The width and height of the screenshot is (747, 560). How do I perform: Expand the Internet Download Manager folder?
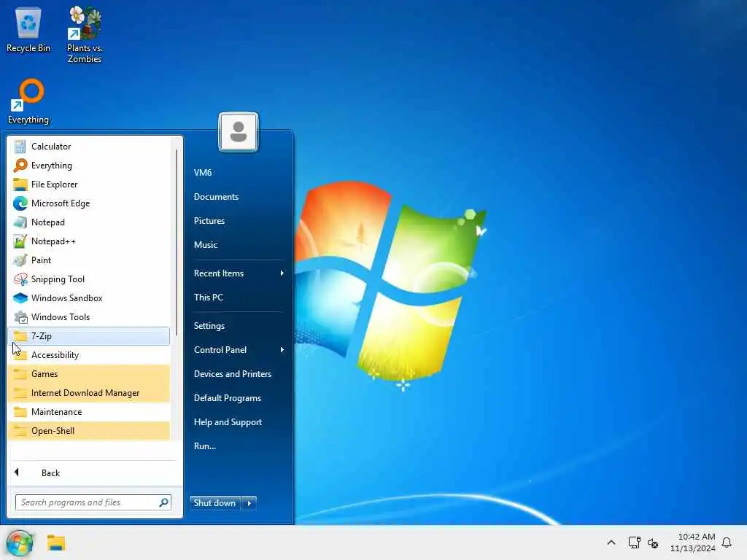pyautogui.click(x=88, y=393)
